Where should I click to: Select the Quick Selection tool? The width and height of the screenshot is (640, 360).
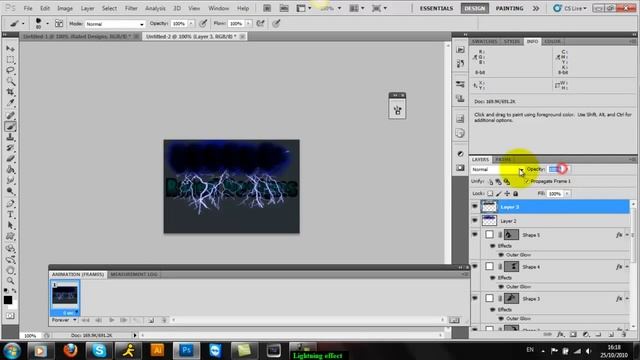tap(10, 81)
